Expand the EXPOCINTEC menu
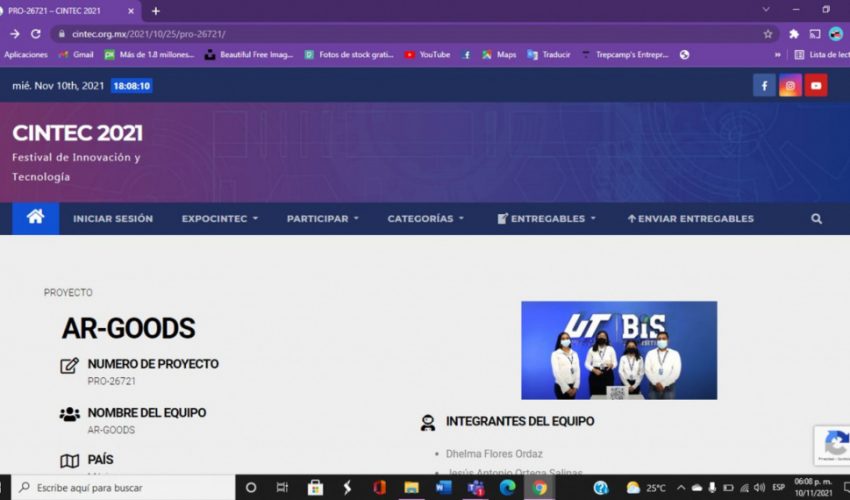The width and height of the screenshot is (850, 500). point(220,219)
